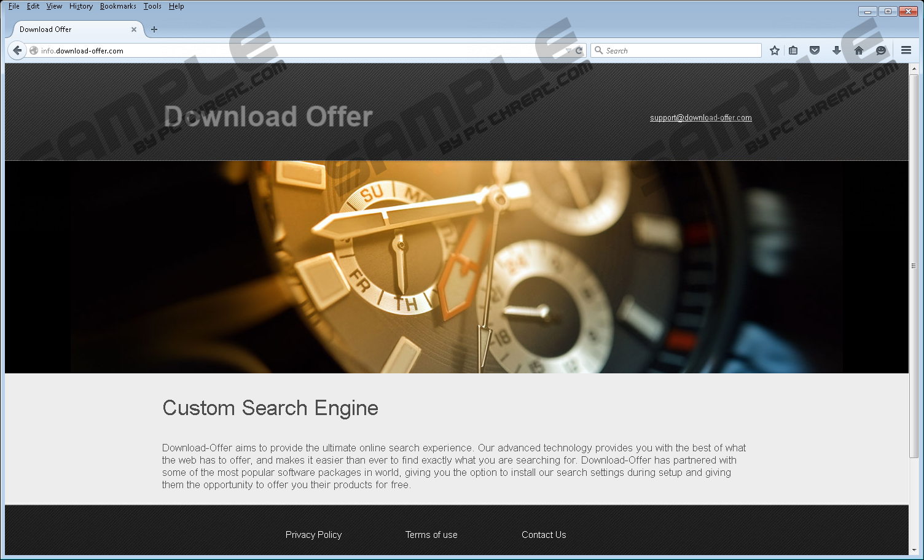Open the Edit menu
924x560 pixels.
pos(33,6)
